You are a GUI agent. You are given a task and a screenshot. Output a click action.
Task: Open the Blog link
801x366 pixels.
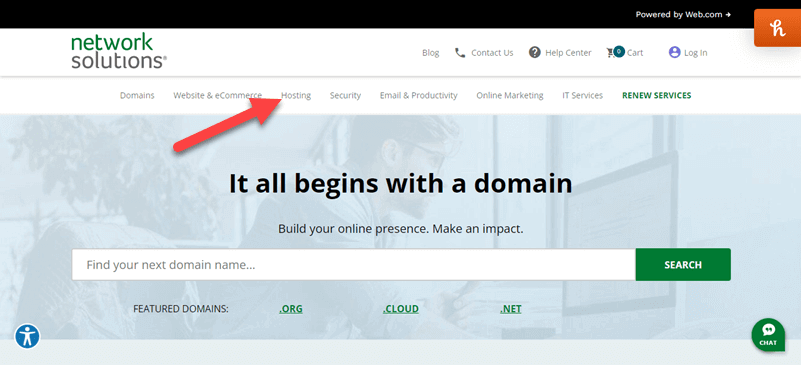point(431,53)
